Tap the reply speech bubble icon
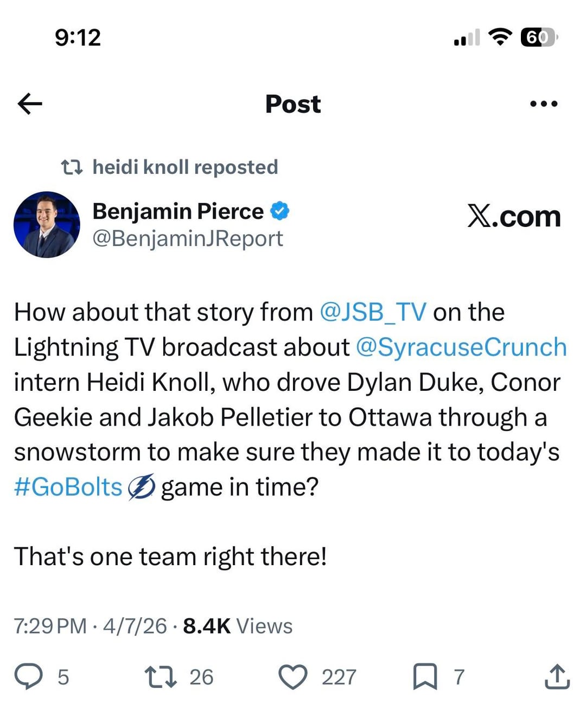The width and height of the screenshot is (586, 728). [x=28, y=677]
